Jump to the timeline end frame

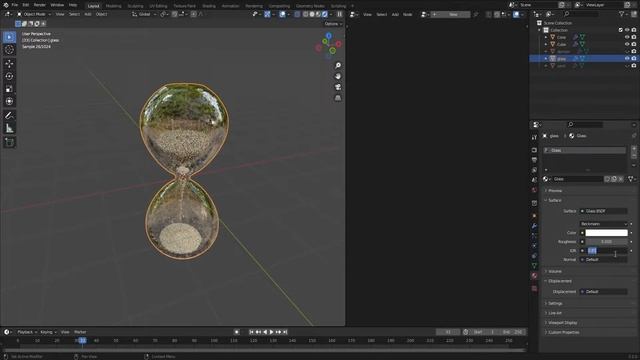click(x=285, y=332)
